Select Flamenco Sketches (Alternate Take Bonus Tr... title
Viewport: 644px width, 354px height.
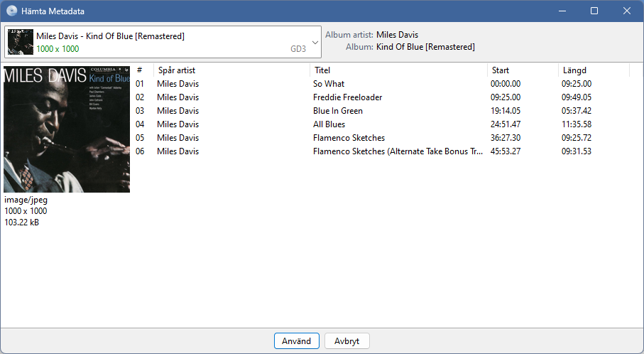click(398, 151)
